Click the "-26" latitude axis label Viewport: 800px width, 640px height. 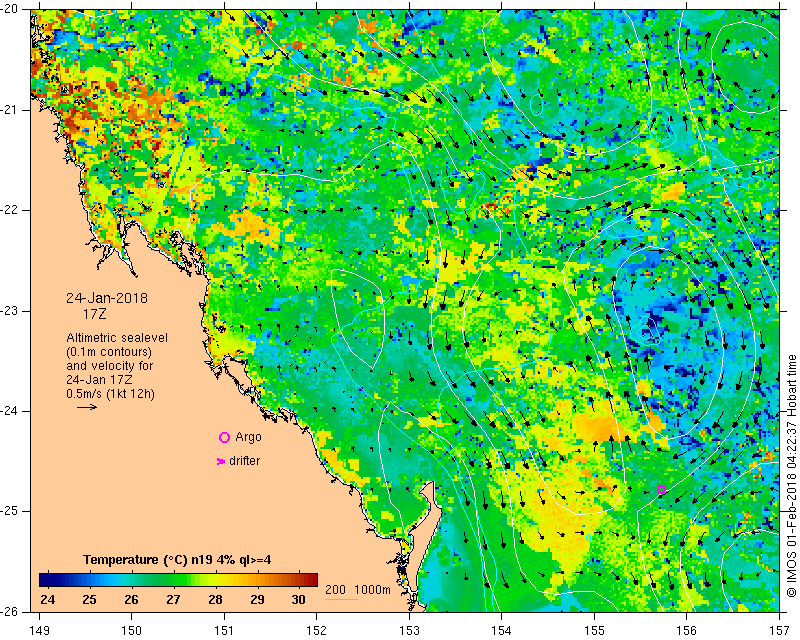pos(11,612)
